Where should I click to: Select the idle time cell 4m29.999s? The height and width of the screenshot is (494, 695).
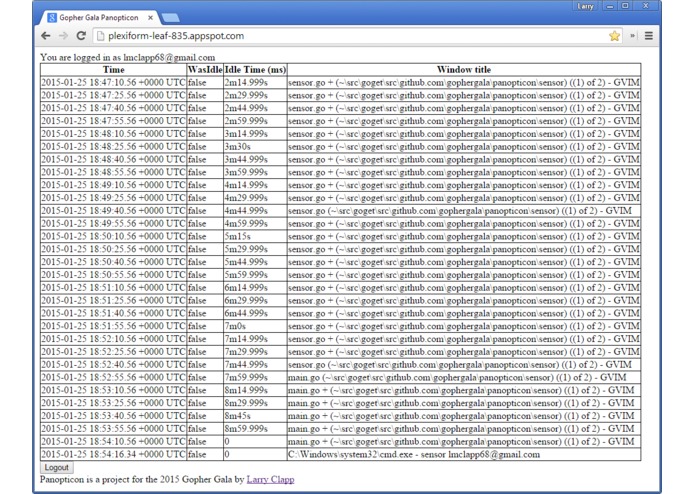[255, 198]
